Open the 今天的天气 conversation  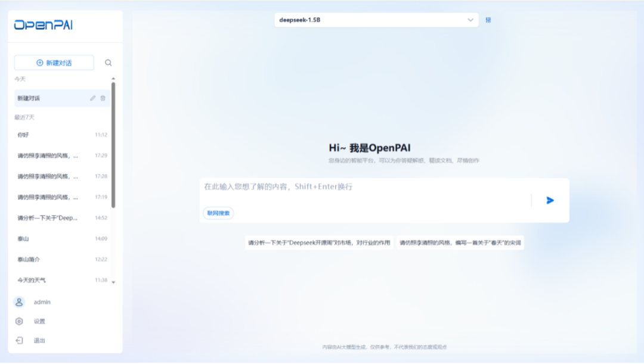(62, 280)
